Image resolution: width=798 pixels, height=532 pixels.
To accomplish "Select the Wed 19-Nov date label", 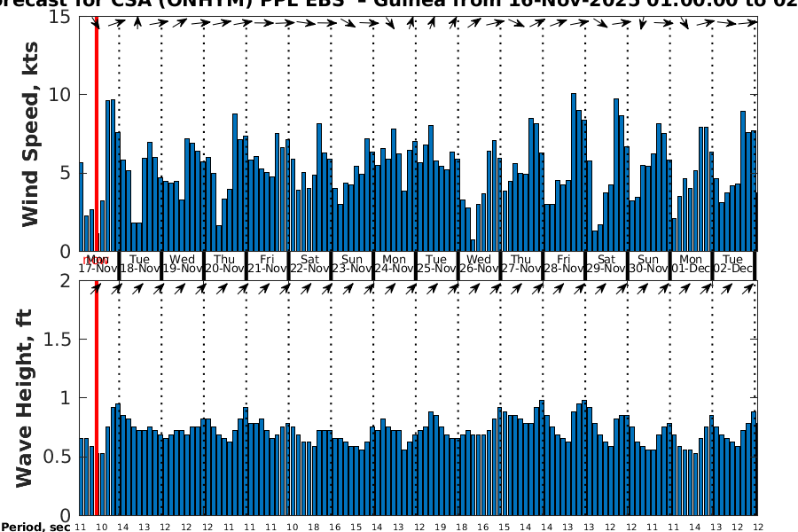I will tap(183, 264).
